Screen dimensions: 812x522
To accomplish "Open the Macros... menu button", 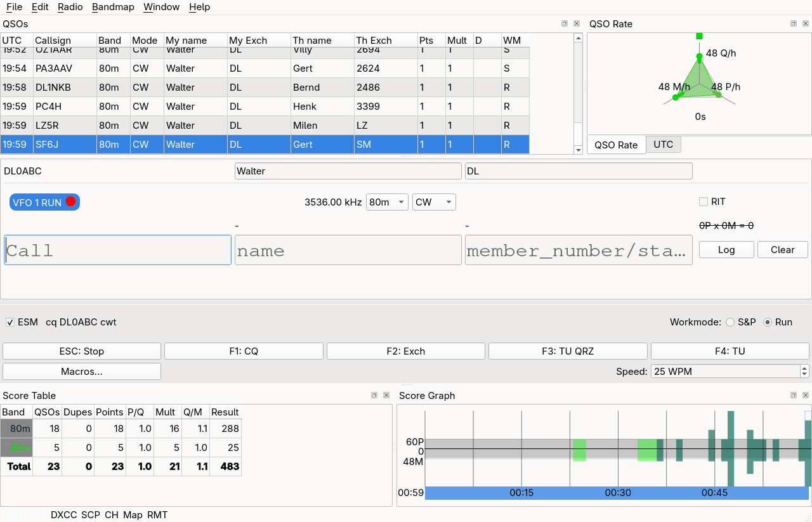I will click(x=82, y=372).
